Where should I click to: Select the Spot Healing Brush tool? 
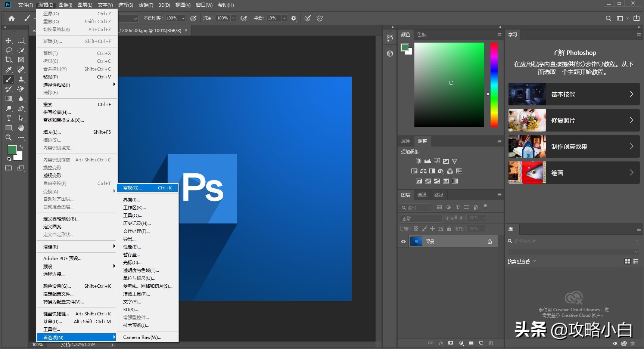[21, 70]
